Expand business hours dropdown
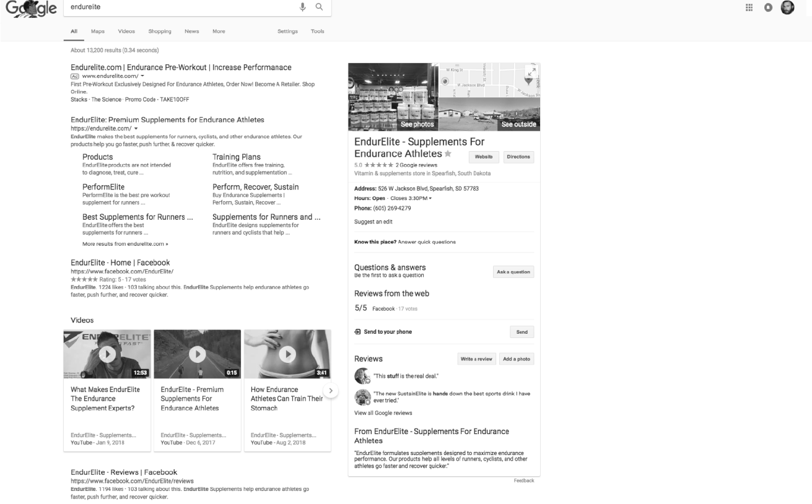Image resolution: width=812 pixels, height=504 pixels. (x=430, y=198)
